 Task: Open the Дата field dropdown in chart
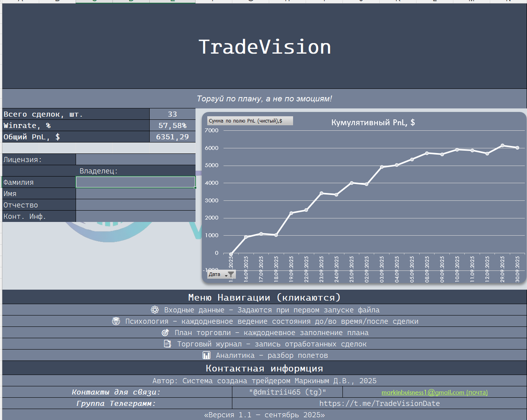226,275
